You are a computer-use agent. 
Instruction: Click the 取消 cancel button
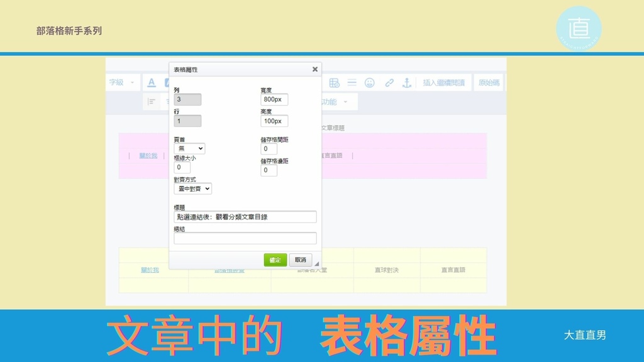click(300, 260)
